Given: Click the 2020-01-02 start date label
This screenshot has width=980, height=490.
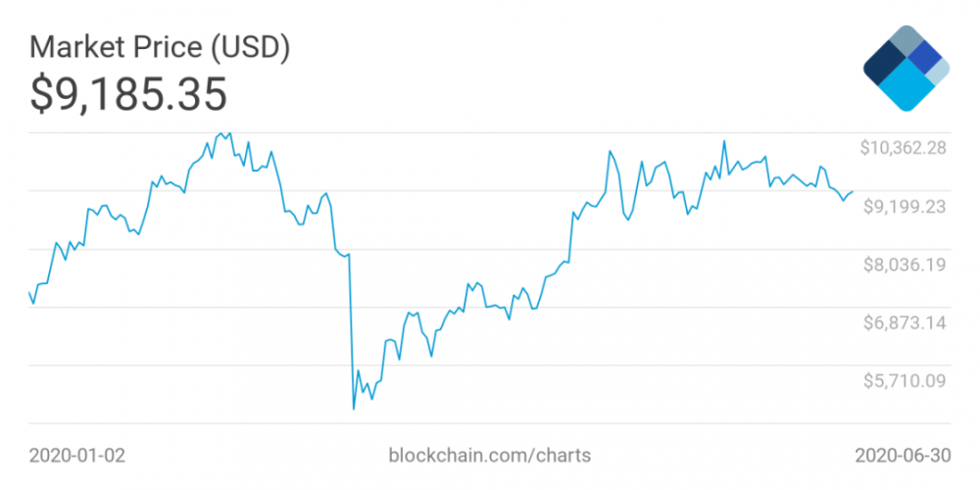Looking at the screenshot, I should click(77, 456).
